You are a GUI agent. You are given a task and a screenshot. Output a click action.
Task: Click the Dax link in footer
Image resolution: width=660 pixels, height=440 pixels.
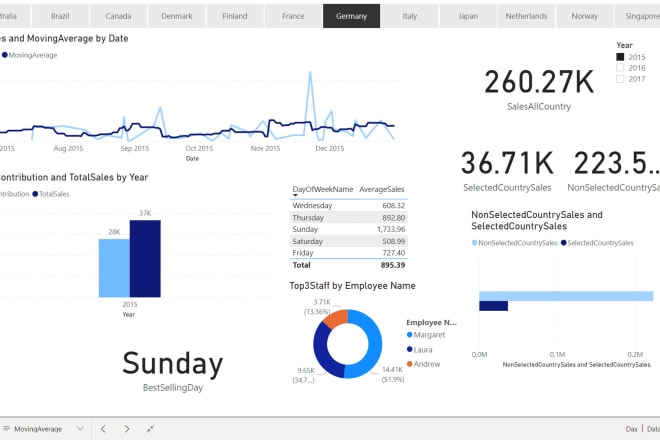[631, 429]
